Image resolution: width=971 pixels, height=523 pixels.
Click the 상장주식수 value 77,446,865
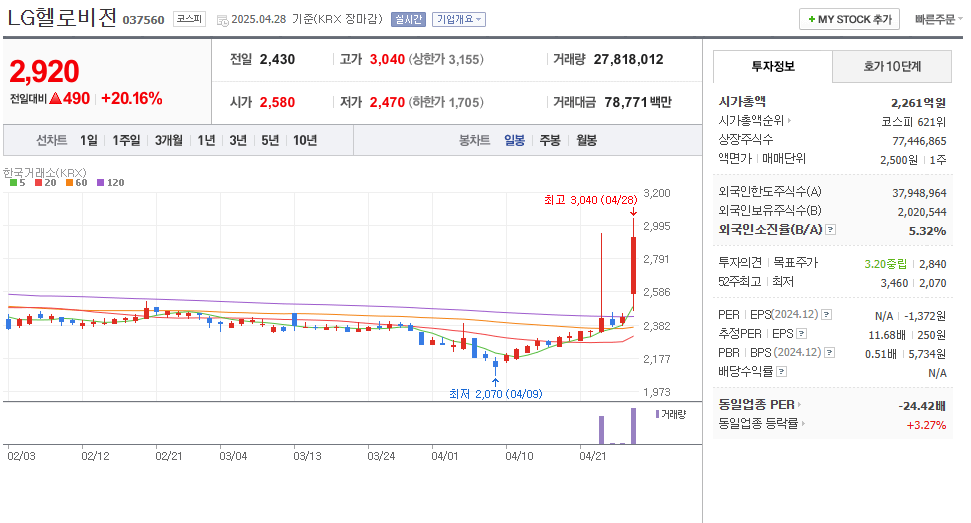919,141
